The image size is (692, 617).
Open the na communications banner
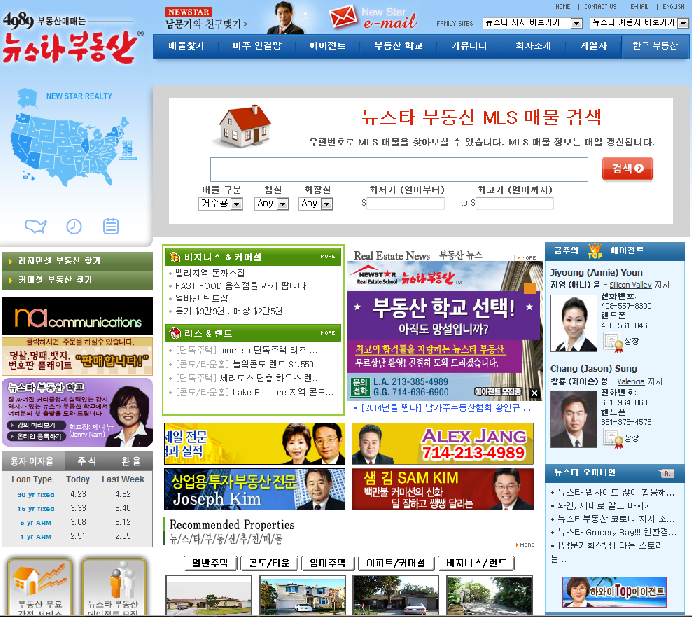(x=77, y=316)
